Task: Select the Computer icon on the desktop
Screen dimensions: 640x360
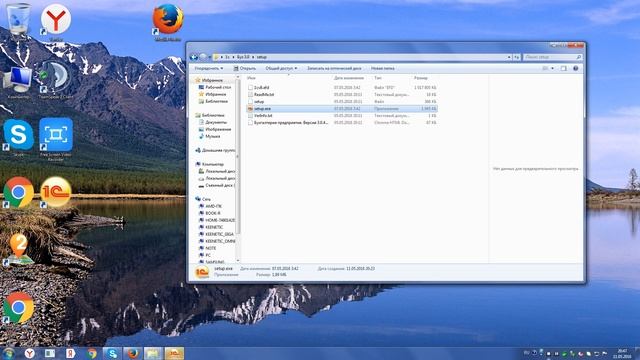Action: coord(18,82)
